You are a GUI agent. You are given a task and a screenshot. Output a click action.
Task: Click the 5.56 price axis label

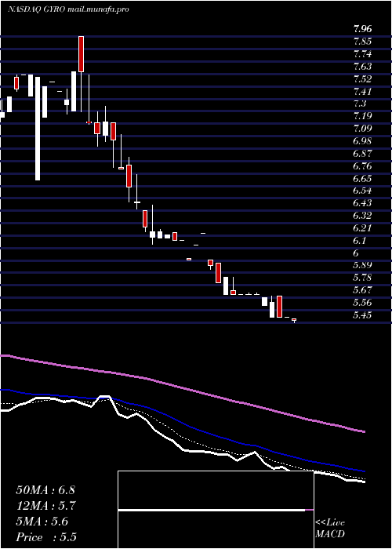(362, 303)
